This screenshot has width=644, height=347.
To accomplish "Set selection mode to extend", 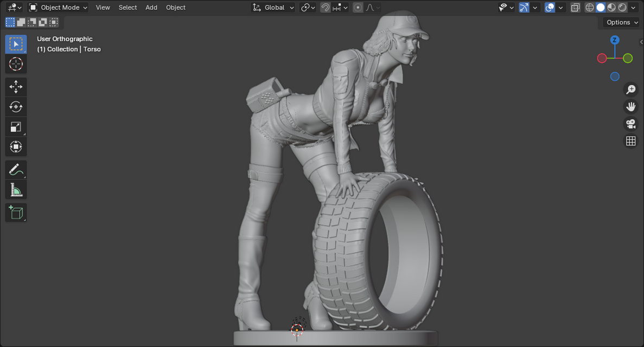I will [21, 22].
